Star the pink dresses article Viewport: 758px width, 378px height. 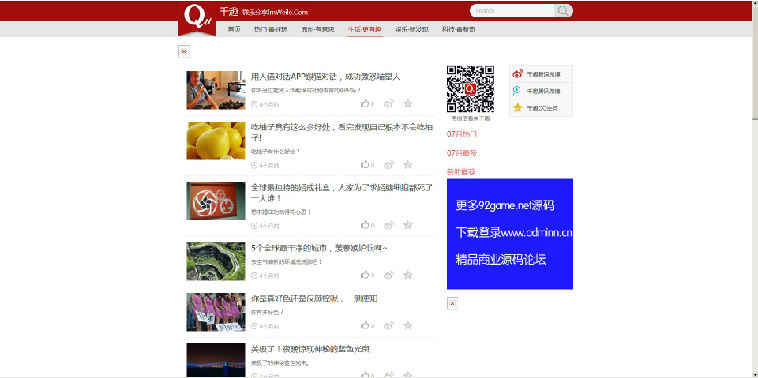click(408, 325)
